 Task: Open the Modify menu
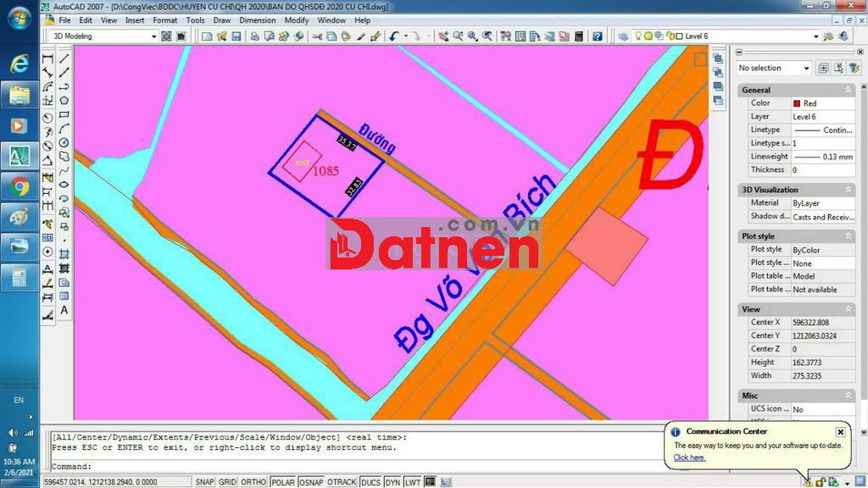pos(297,19)
